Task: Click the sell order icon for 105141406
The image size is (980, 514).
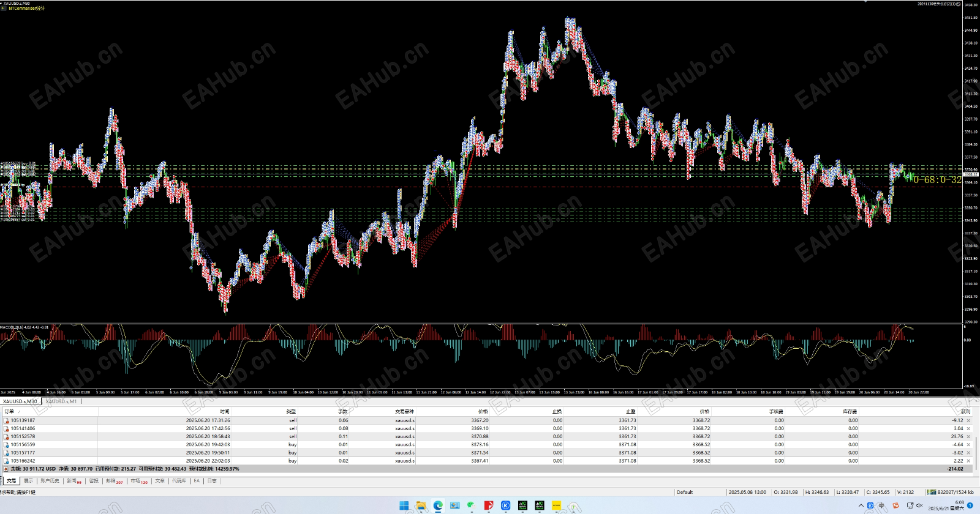Action: pyautogui.click(x=6, y=428)
